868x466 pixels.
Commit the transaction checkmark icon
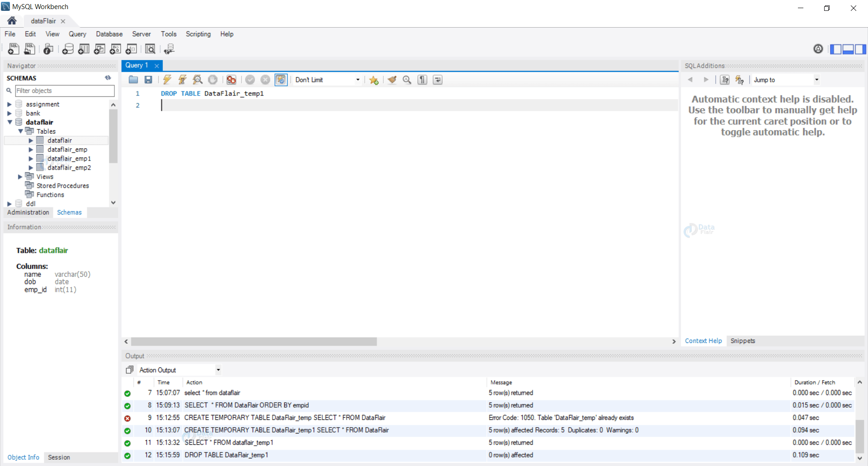tap(250, 80)
